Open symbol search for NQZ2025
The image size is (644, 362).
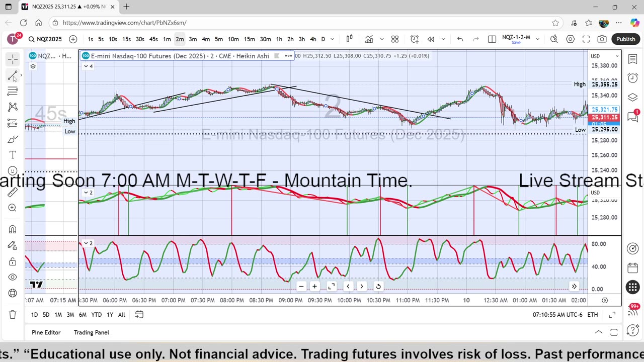[x=45, y=39]
